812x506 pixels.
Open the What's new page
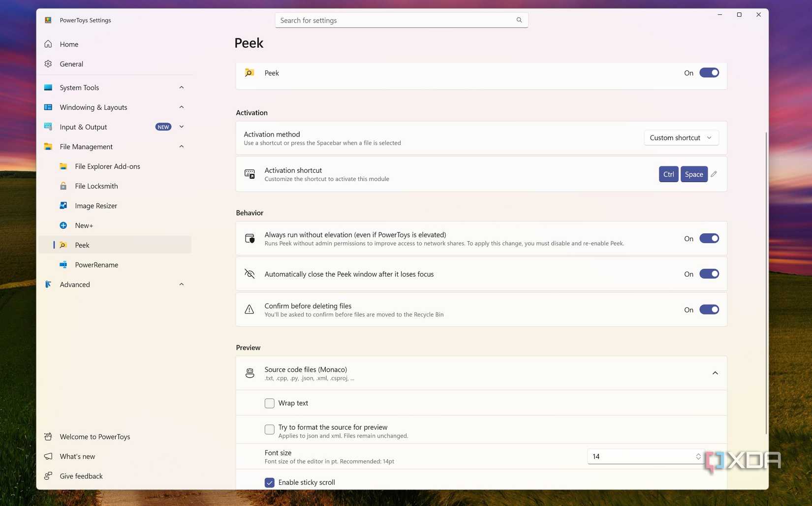point(77,456)
